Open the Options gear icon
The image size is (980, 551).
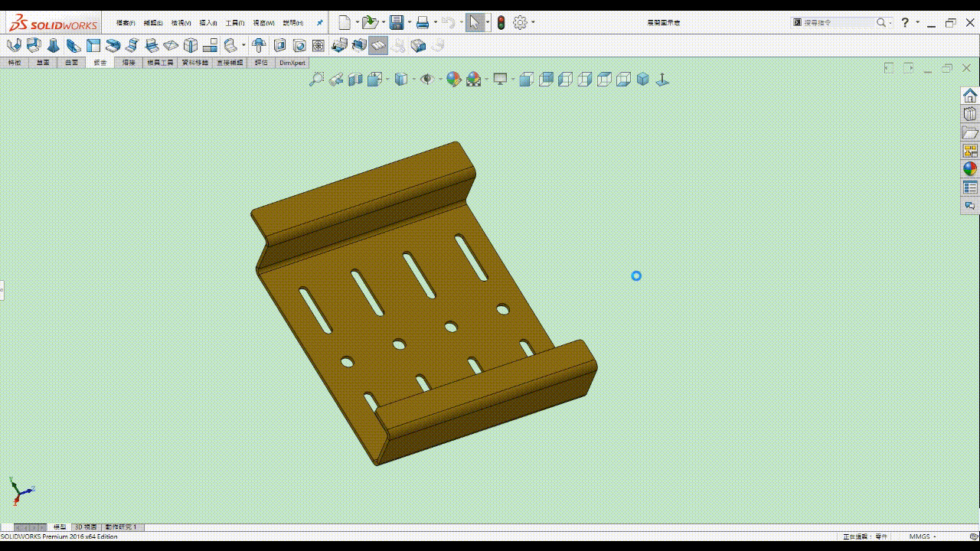point(520,23)
